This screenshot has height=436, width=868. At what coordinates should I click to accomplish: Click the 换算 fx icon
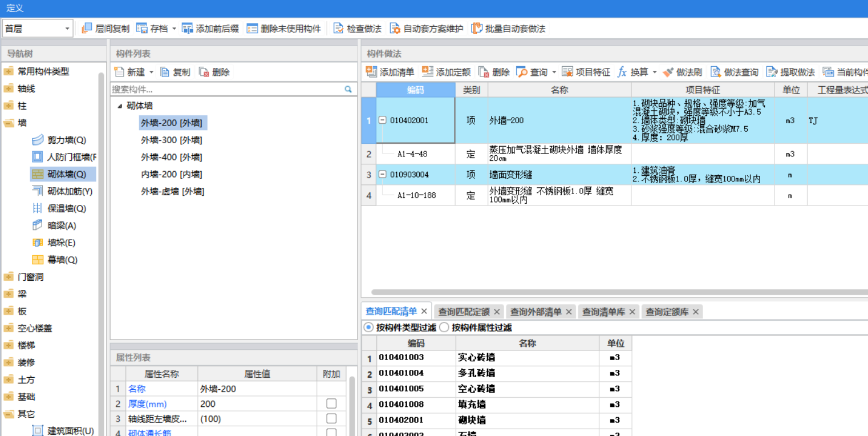622,72
